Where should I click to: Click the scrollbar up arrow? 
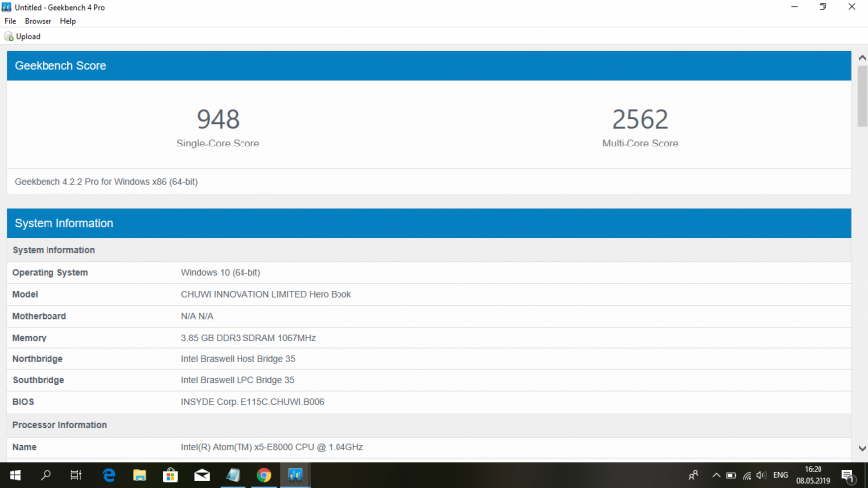coord(862,58)
